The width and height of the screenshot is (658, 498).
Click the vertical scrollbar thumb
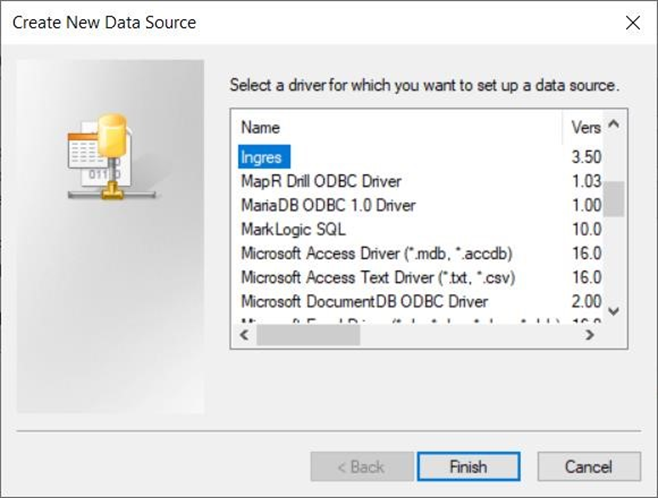[614, 199]
